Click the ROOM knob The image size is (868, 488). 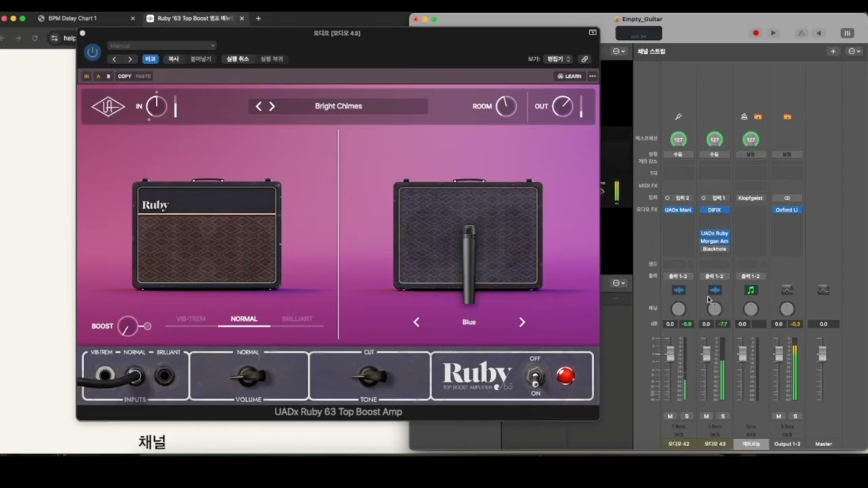(506, 106)
